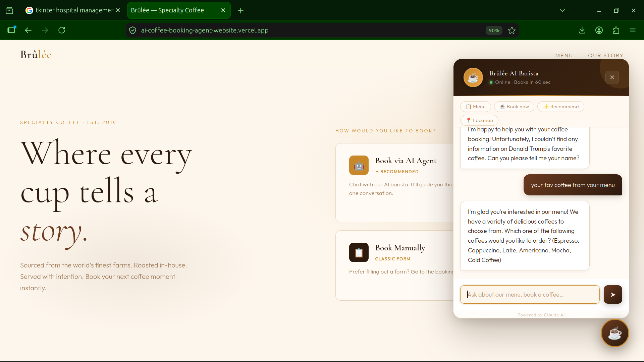
Task: Click the floating coffee cup chat launcher
Action: (x=615, y=333)
